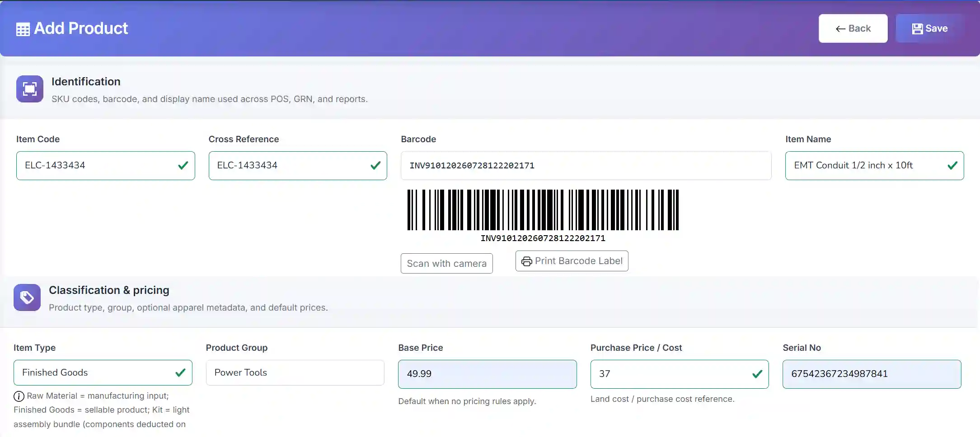Click the 'SKU codes, barcode, and display name' description

[x=210, y=99]
